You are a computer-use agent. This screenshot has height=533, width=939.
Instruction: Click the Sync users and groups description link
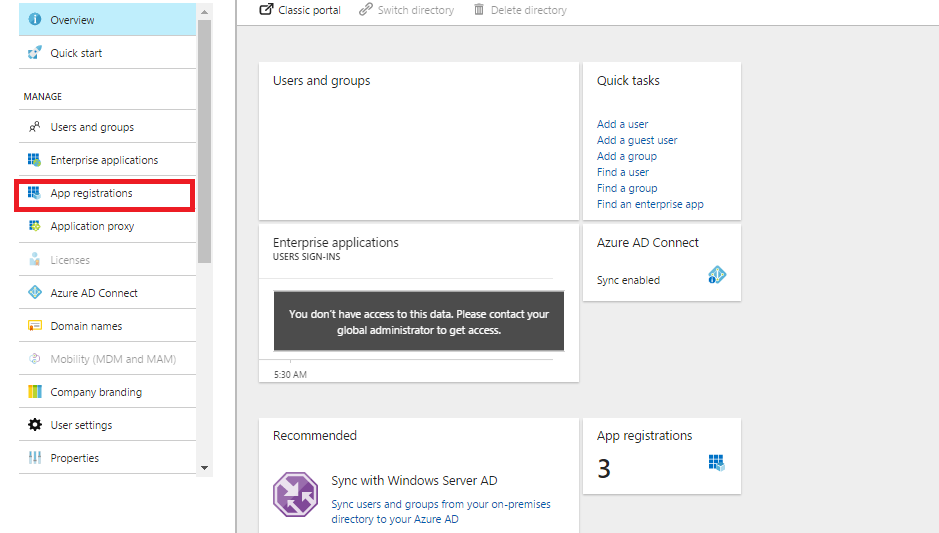click(441, 511)
